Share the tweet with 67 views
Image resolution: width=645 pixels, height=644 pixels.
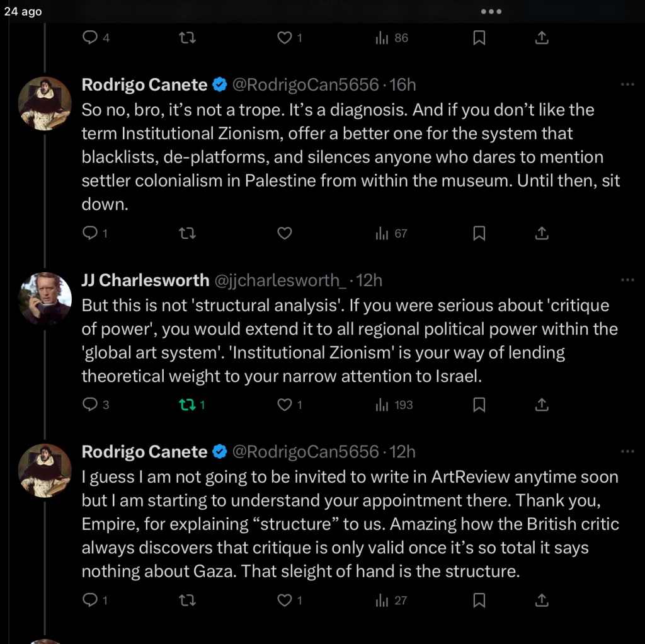(x=542, y=234)
